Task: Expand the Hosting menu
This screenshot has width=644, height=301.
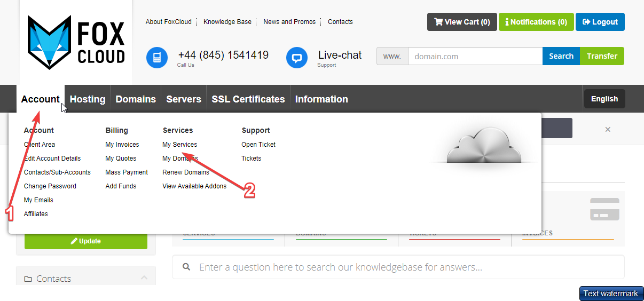Action: pos(88,99)
